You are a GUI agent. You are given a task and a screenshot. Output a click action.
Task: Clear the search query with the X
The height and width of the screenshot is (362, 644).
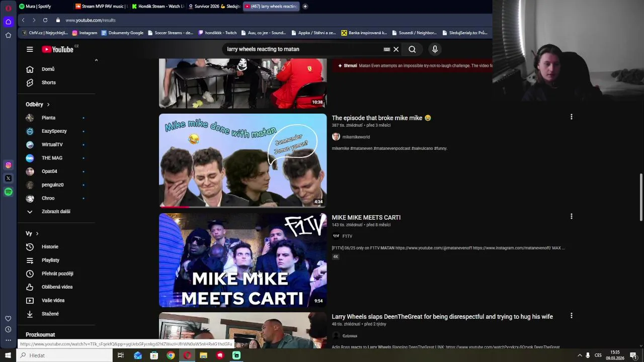point(396,49)
